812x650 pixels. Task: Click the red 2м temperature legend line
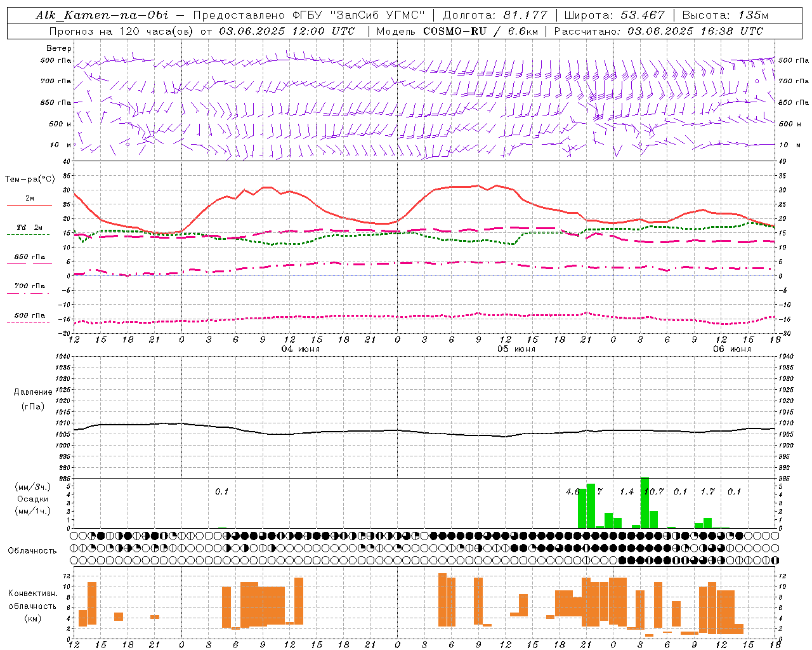[30, 206]
